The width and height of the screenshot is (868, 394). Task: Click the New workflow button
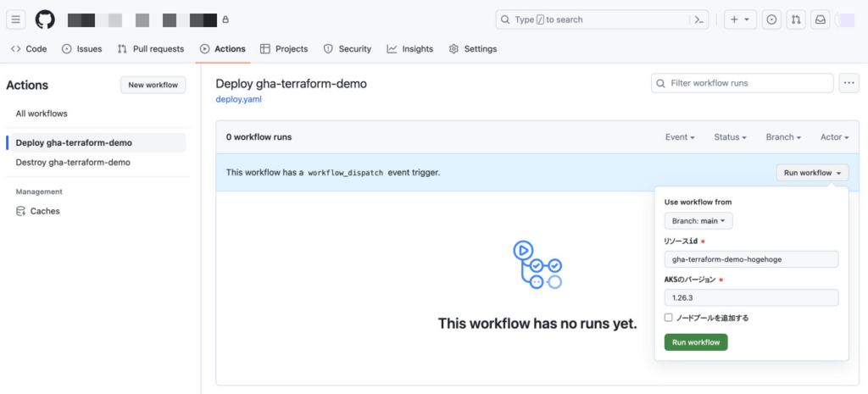pos(153,85)
